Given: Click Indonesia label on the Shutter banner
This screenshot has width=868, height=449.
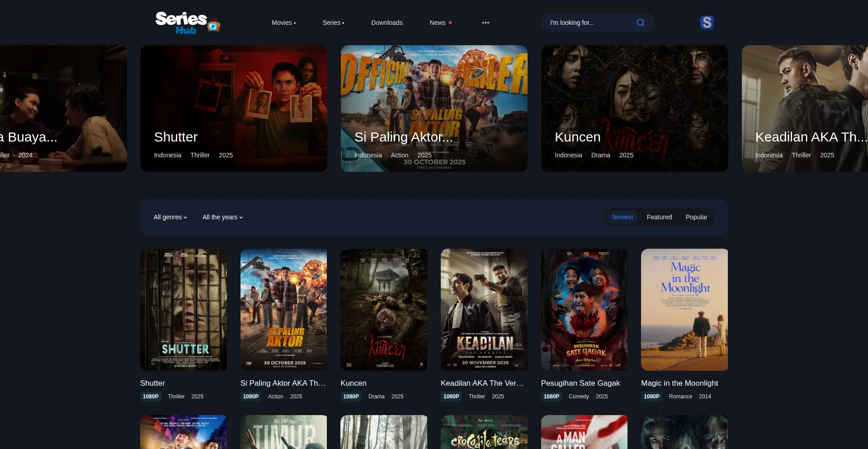Looking at the screenshot, I should 168,155.
